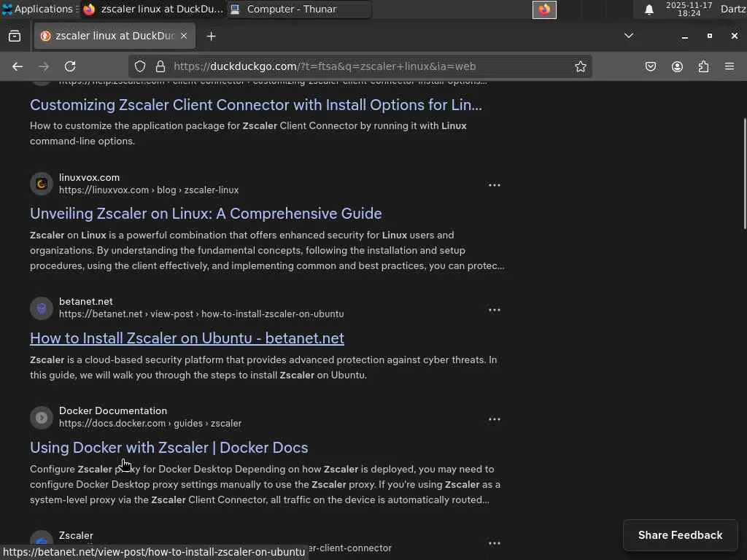This screenshot has width=747, height=560.
Task: Open the Applications menu in panel
Action: pyautogui.click(x=39, y=9)
